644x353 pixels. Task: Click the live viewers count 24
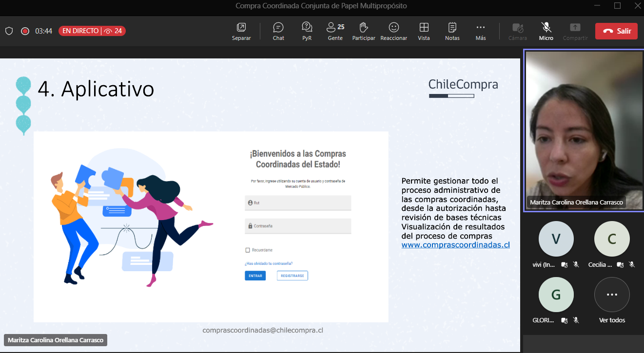[114, 31]
